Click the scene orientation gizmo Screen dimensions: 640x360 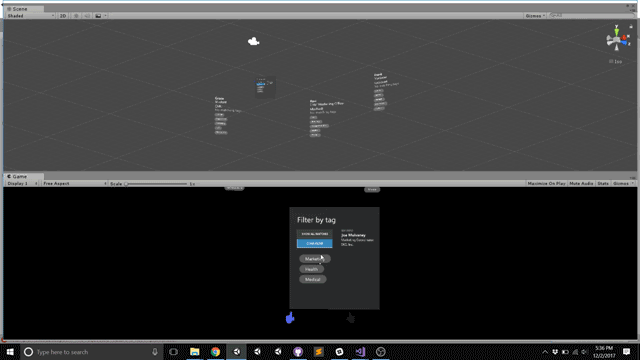(x=617, y=40)
